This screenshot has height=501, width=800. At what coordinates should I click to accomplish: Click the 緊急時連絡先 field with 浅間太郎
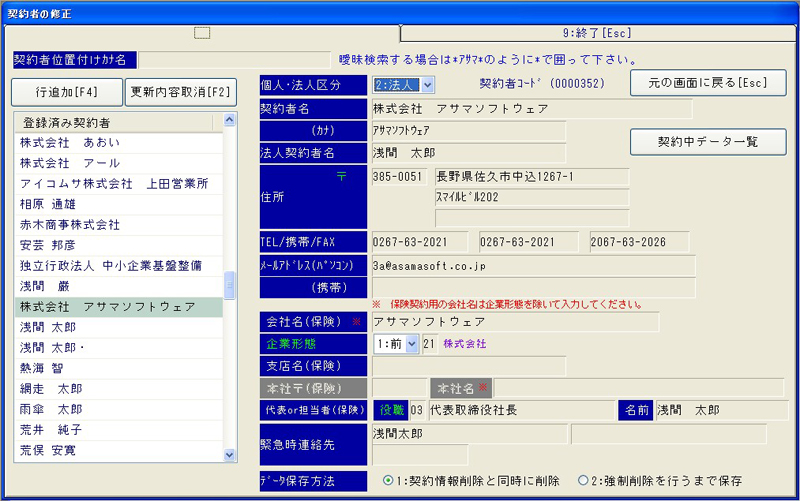pyautogui.click(x=468, y=433)
